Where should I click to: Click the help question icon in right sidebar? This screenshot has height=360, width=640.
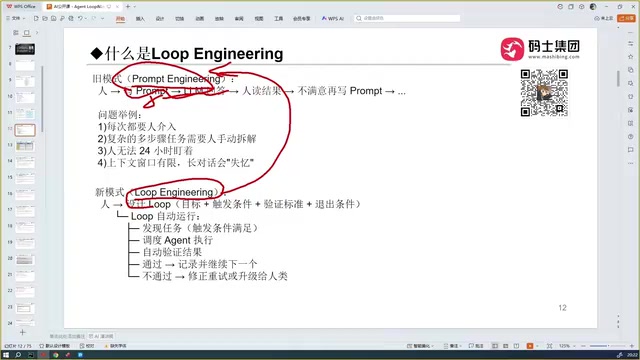point(631,137)
